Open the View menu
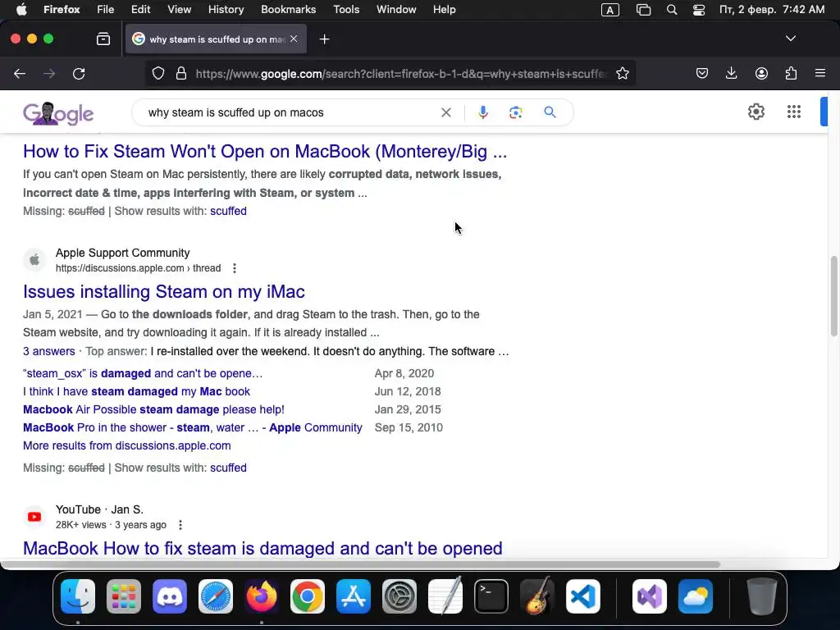This screenshot has height=630, width=840. (x=179, y=10)
